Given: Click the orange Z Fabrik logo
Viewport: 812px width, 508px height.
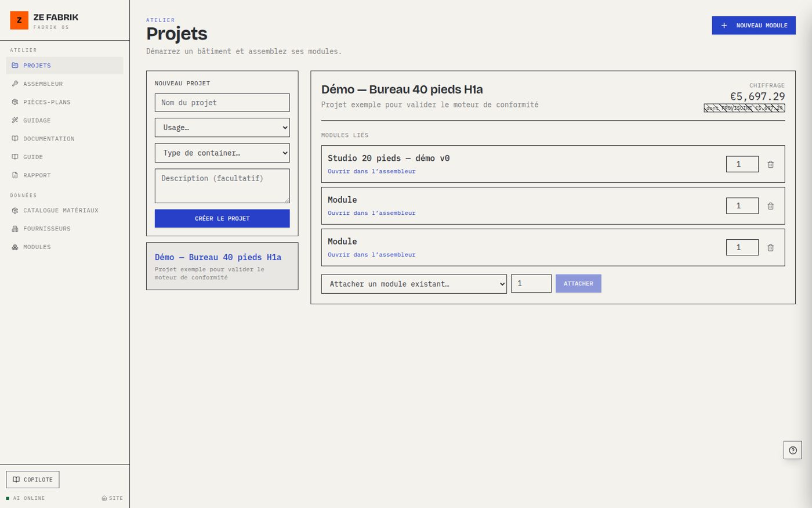Looking at the screenshot, I should (x=19, y=20).
